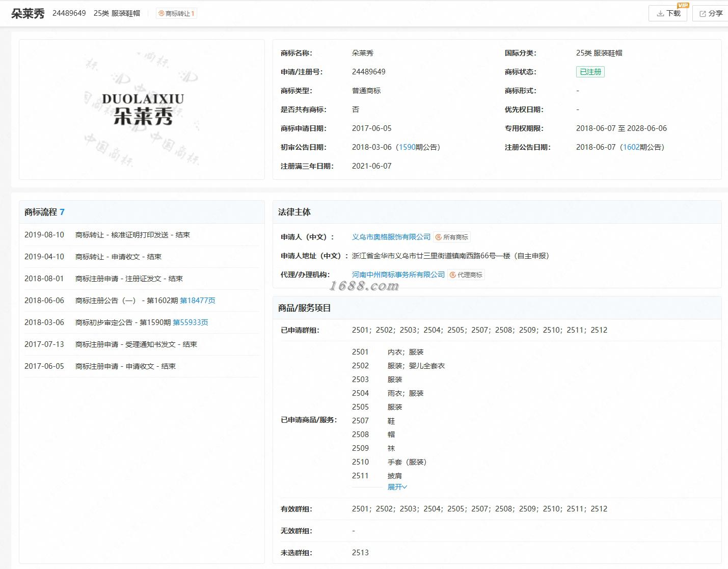Open the 第18477页 page link
This screenshot has width=728, height=569.
198,301
